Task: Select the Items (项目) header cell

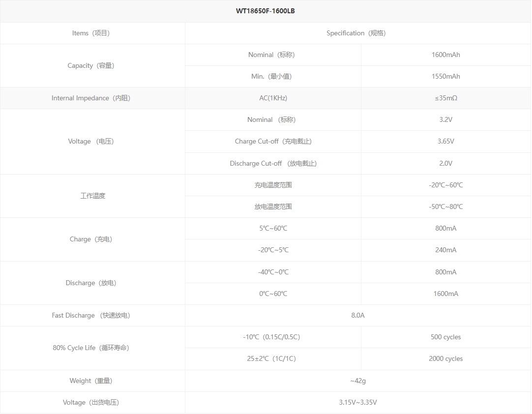Action: point(91,33)
